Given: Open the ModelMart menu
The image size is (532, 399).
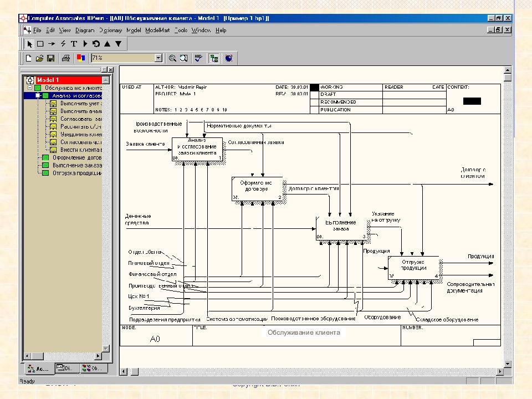Looking at the screenshot, I should point(157,30).
